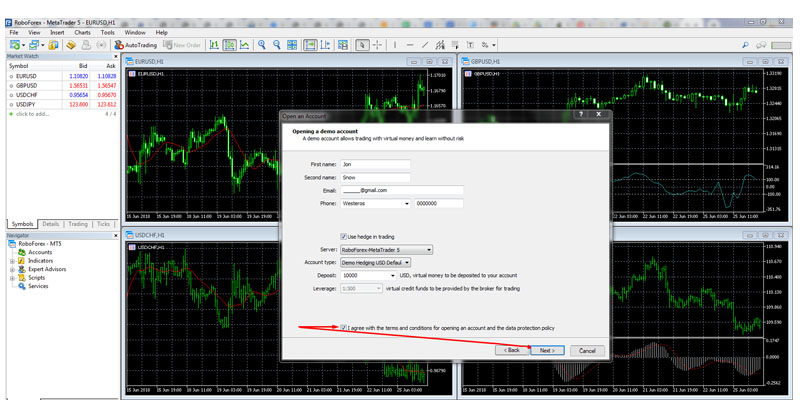Click the phone number input field

click(x=439, y=204)
